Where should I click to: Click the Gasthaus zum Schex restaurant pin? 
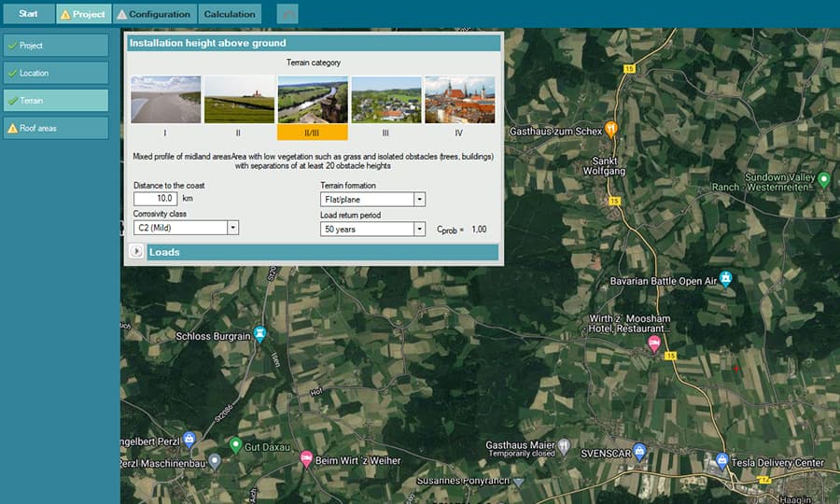pos(611,129)
